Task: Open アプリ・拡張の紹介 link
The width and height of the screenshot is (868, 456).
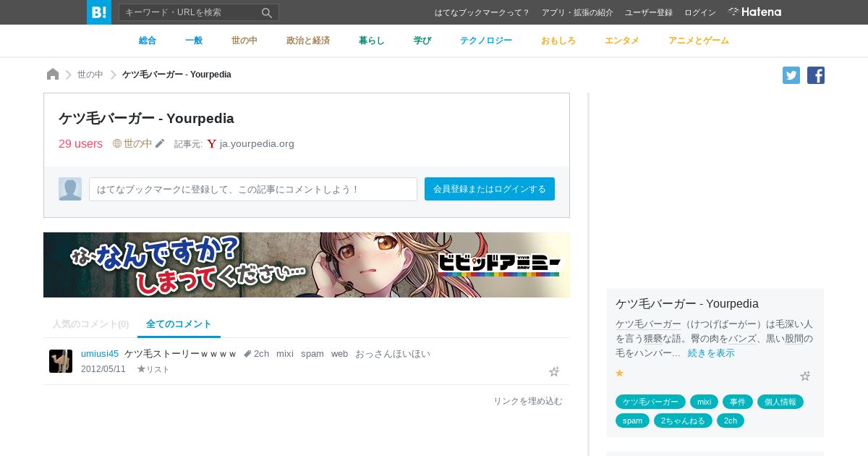Action: (x=577, y=12)
